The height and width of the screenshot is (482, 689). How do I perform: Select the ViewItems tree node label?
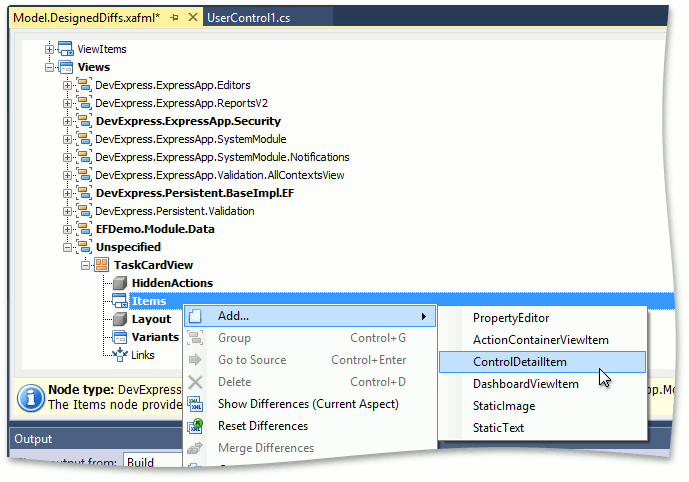point(102,49)
